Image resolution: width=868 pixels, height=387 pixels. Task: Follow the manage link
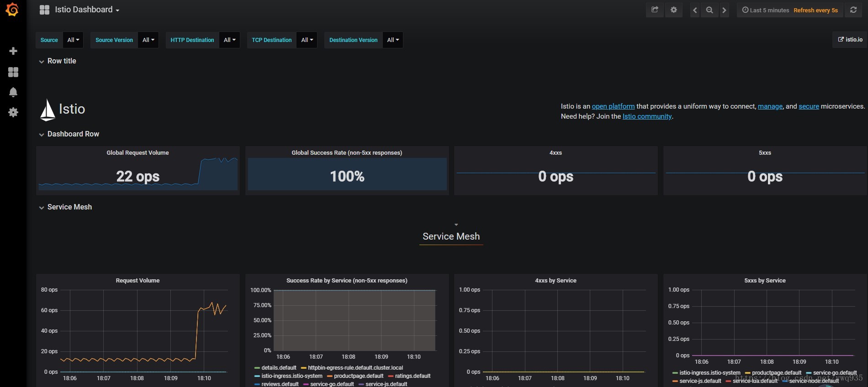point(770,106)
